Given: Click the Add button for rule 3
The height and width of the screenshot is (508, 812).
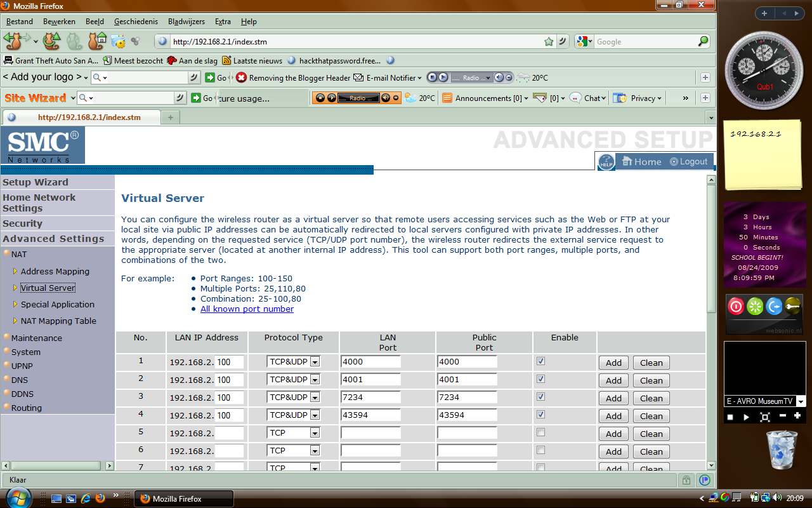Looking at the screenshot, I should tap(613, 398).
